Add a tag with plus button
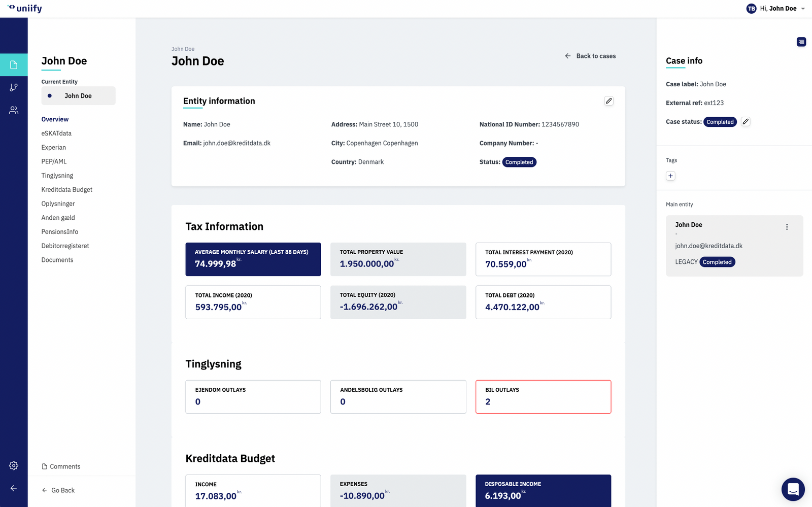The height and width of the screenshot is (507, 812). click(670, 176)
